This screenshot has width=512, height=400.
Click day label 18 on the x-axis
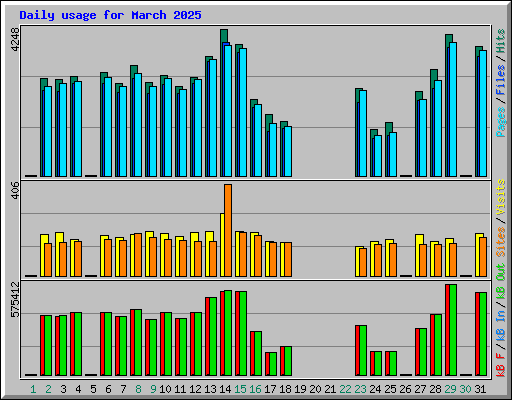pyautogui.click(x=285, y=389)
